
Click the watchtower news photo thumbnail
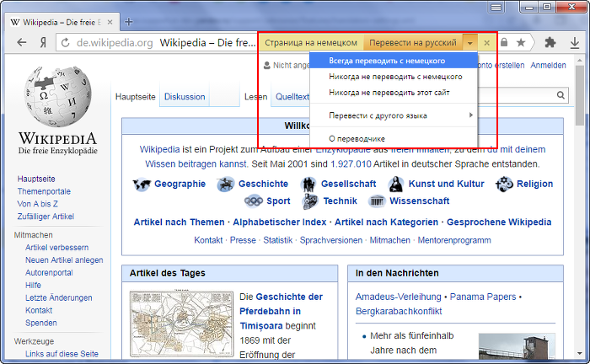(x=517, y=346)
